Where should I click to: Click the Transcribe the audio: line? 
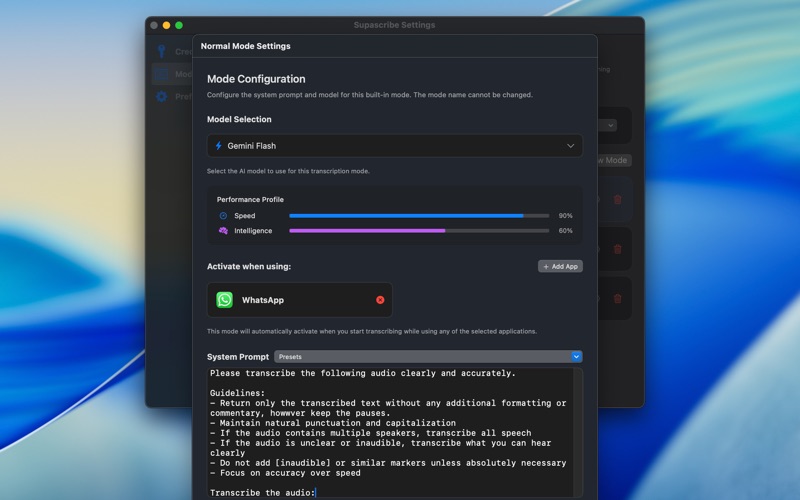[262, 493]
